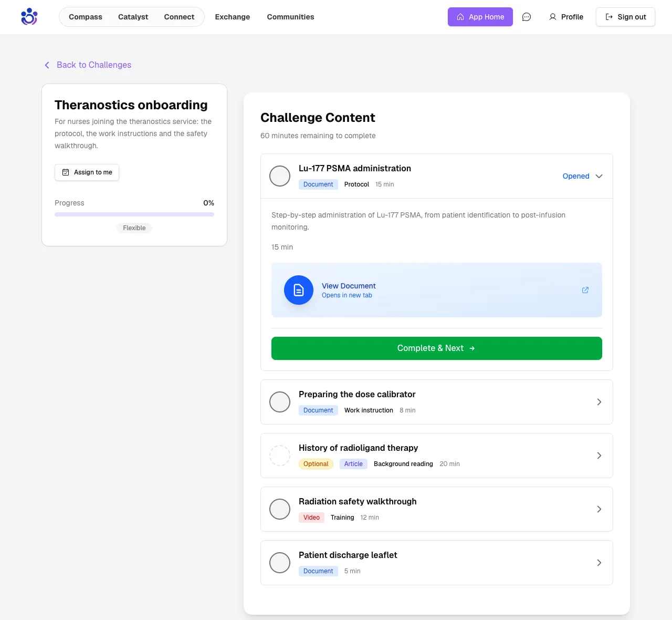Image resolution: width=672 pixels, height=620 pixels.
Task: Open the chat messages icon
Action: (x=527, y=17)
